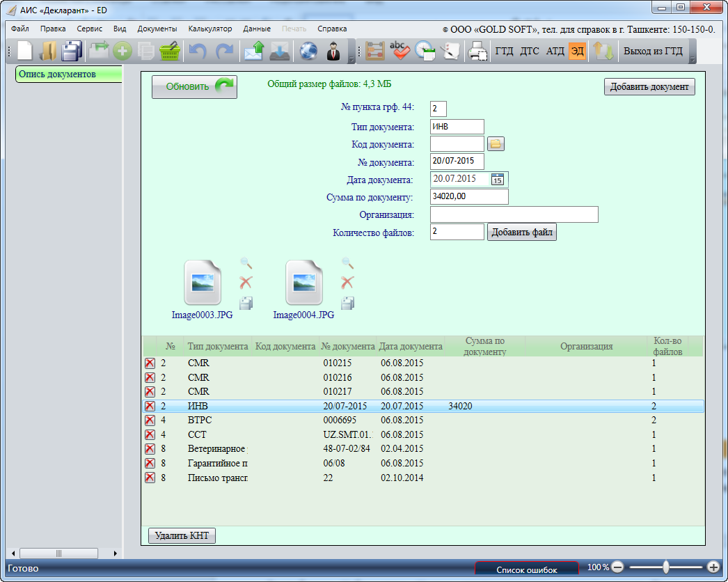Delete the CMR 010215 row
Image resolution: width=728 pixels, height=582 pixels.
[150, 363]
